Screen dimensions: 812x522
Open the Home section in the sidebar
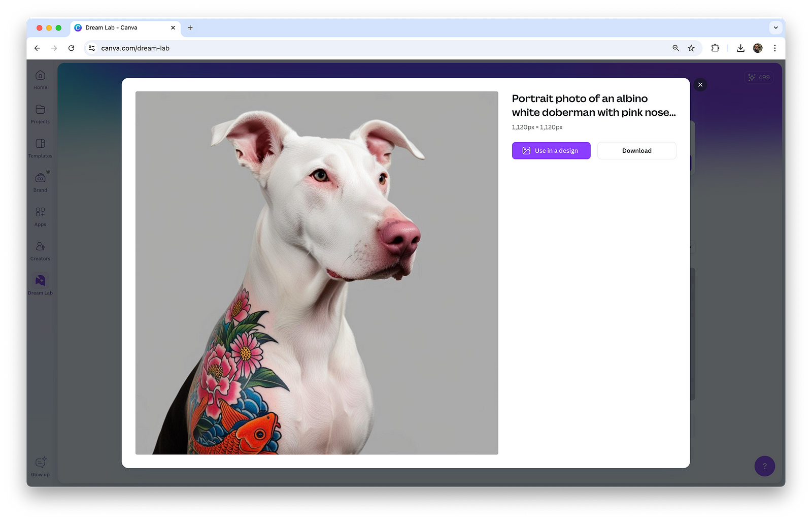point(40,80)
